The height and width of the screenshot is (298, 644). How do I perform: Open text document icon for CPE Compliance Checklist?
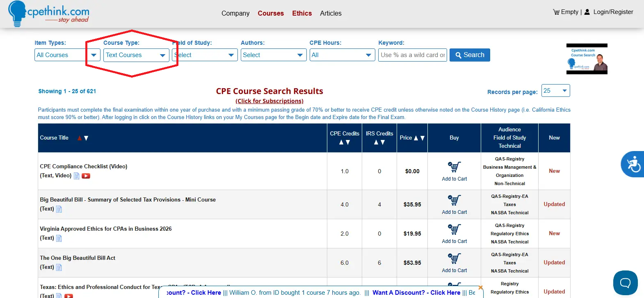click(76, 176)
